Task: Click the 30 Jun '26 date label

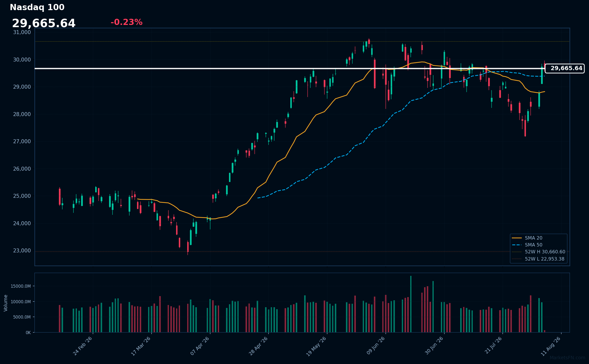Action: point(434,346)
